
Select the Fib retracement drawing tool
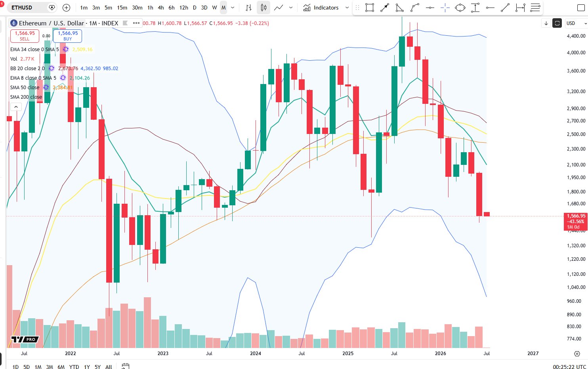coord(535,8)
